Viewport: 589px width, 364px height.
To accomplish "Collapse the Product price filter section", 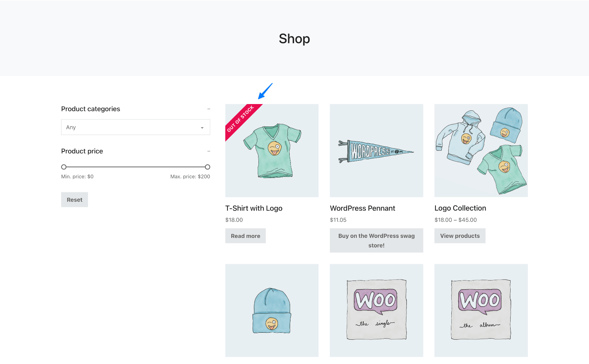I will [209, 151].
